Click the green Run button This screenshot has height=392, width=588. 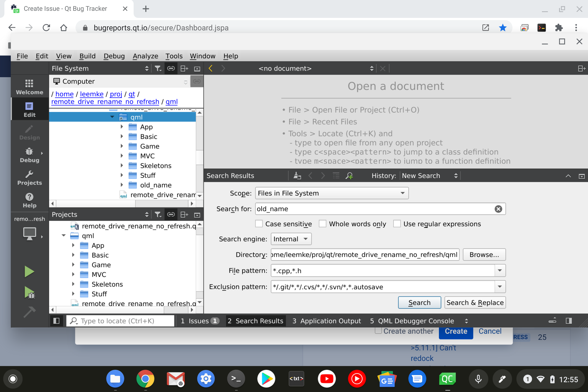tap(29, 272)
